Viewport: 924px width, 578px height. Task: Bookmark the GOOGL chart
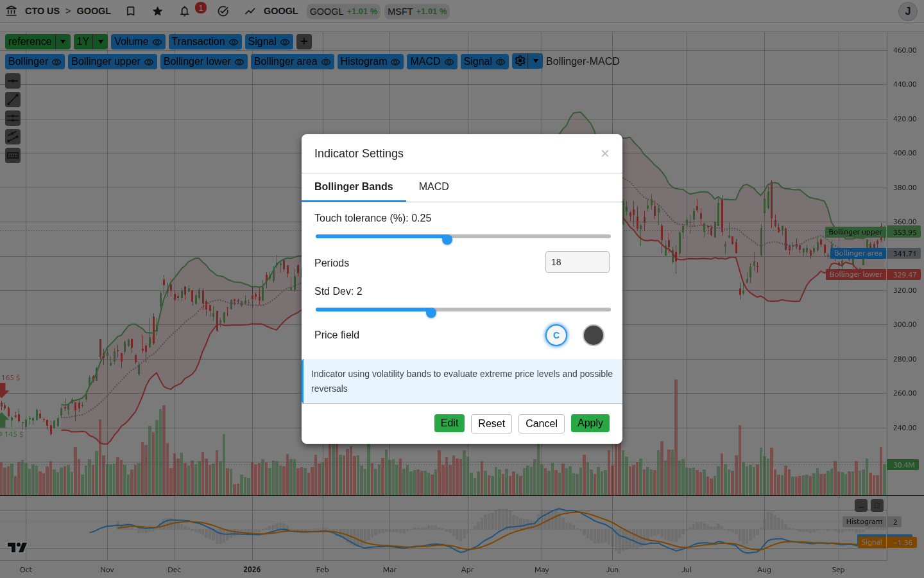(131, 11)
